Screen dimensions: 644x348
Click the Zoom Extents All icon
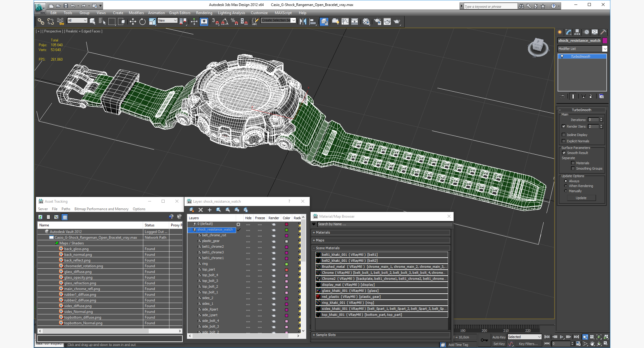point(606,337)
